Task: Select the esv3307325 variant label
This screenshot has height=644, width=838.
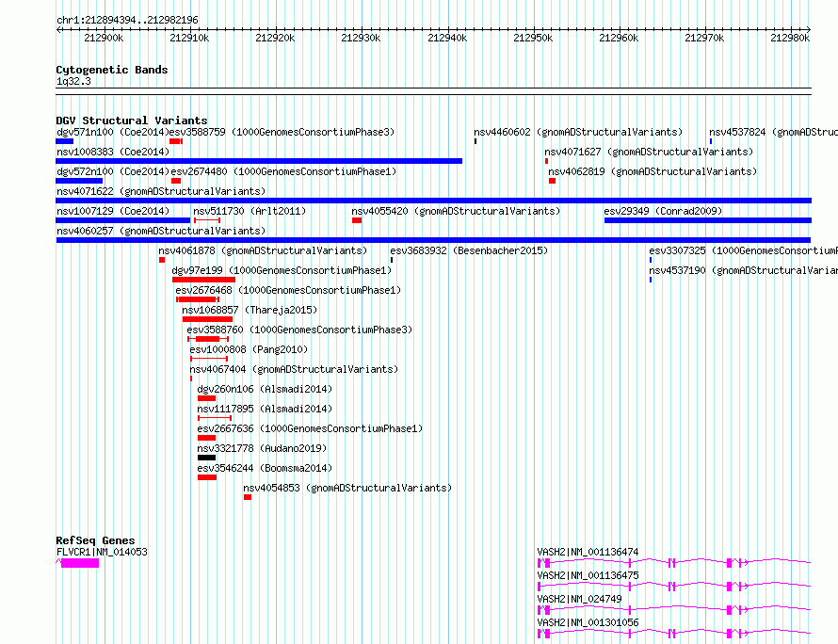Action: point(744,250)
